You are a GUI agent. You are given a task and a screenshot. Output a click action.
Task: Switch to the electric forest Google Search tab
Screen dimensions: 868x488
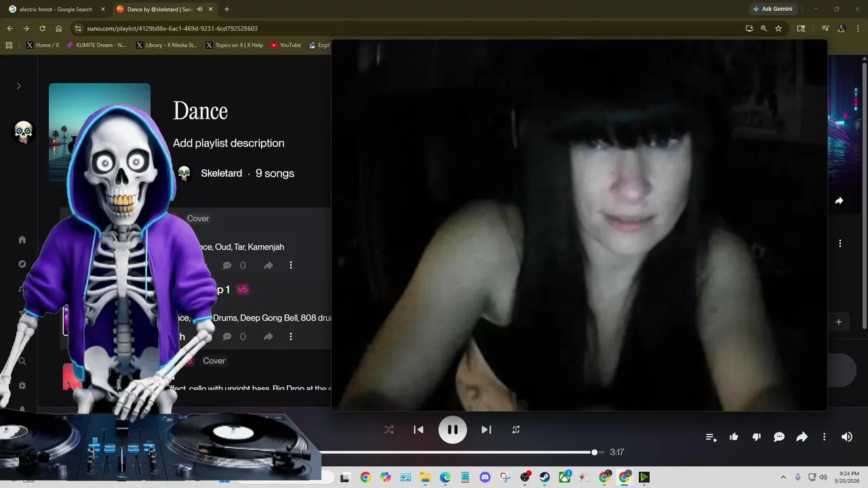(56, 9)
